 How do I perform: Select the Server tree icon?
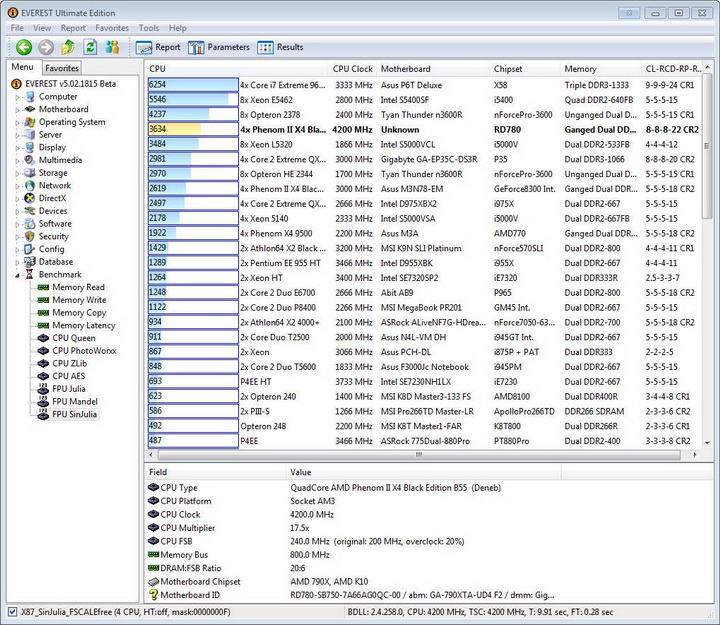pos(30,135)
